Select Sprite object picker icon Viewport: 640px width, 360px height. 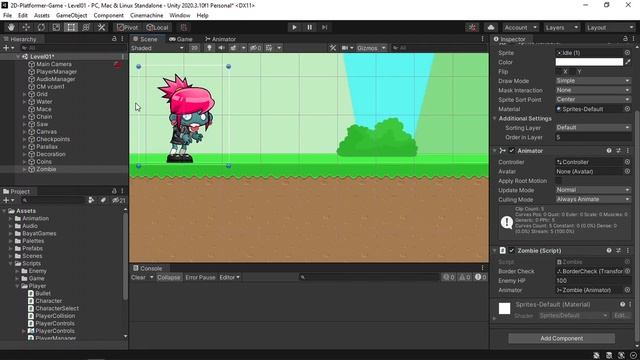(627, 53)
